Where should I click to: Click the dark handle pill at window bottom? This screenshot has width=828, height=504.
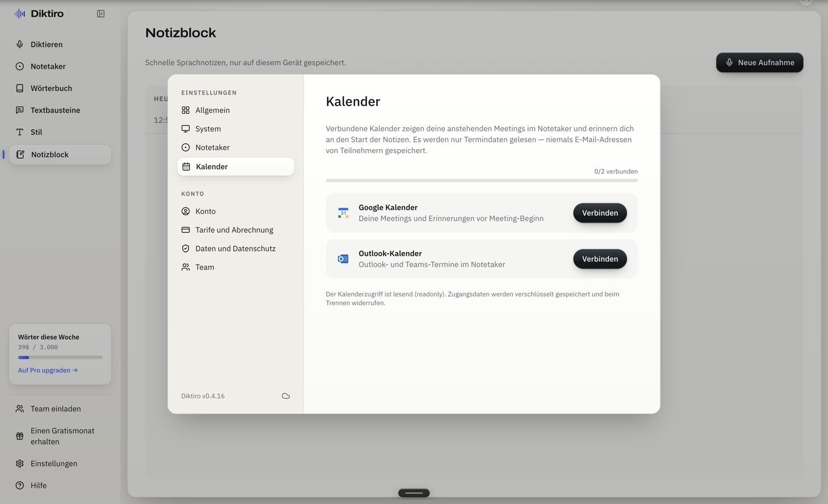[414, 493]
